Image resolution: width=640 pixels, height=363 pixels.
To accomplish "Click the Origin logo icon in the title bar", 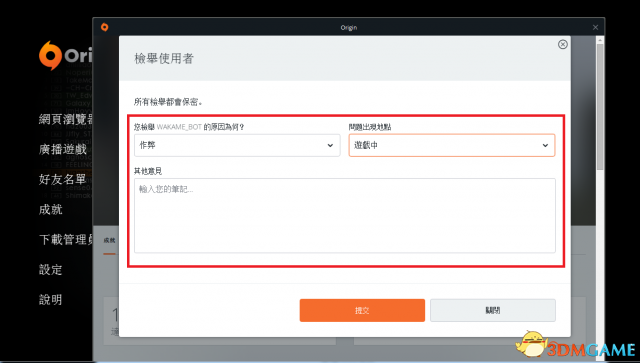I will tap(104, 27).
